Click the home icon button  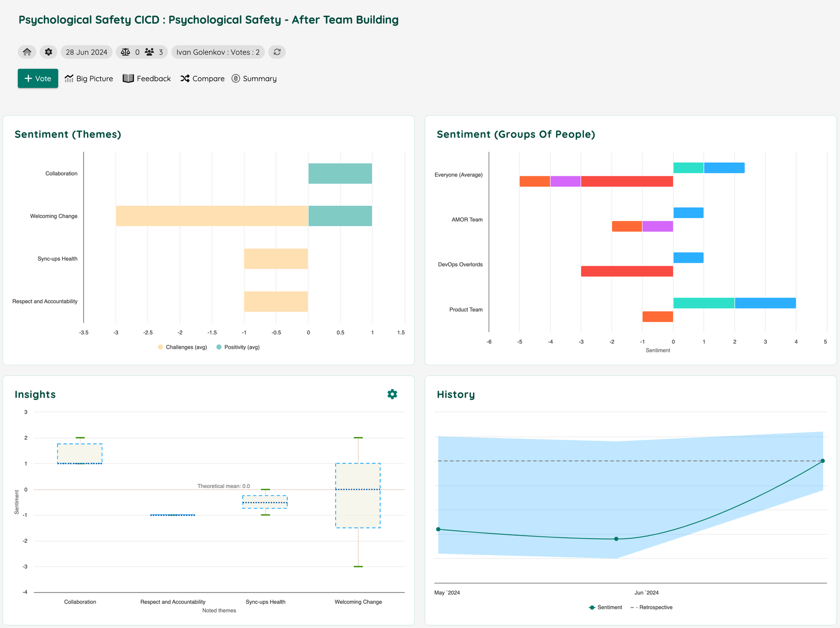click(x=27, y=52)
